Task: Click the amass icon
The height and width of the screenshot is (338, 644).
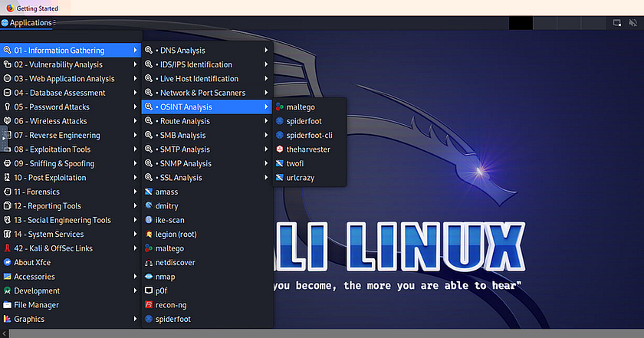Action: coord(149,192)
